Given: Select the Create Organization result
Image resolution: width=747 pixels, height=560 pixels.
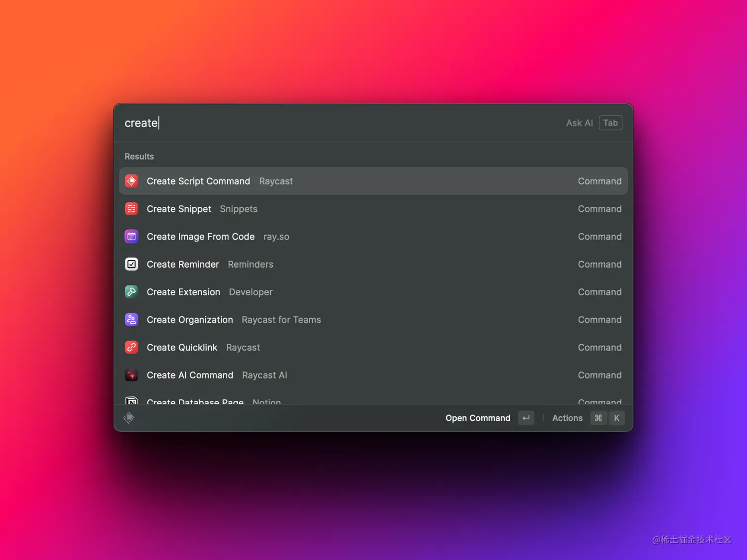Looking at the screenshot, I should 373,320.
